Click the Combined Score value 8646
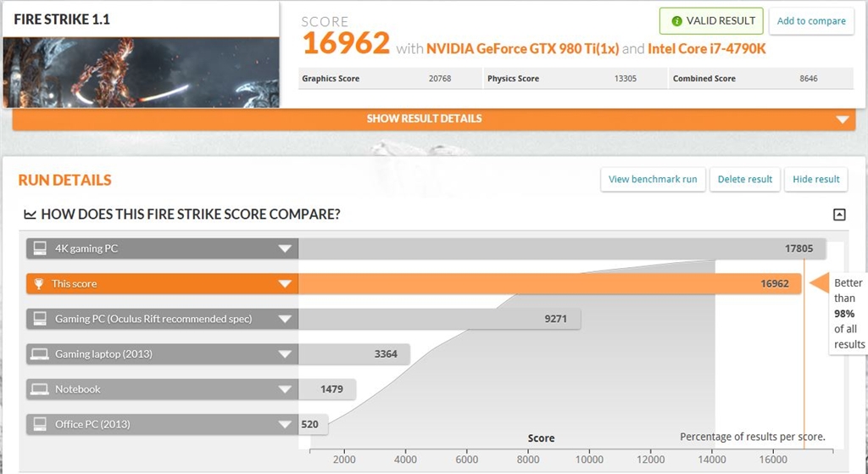Viewport: 868px width, 474px height. [x=808, y=79]
